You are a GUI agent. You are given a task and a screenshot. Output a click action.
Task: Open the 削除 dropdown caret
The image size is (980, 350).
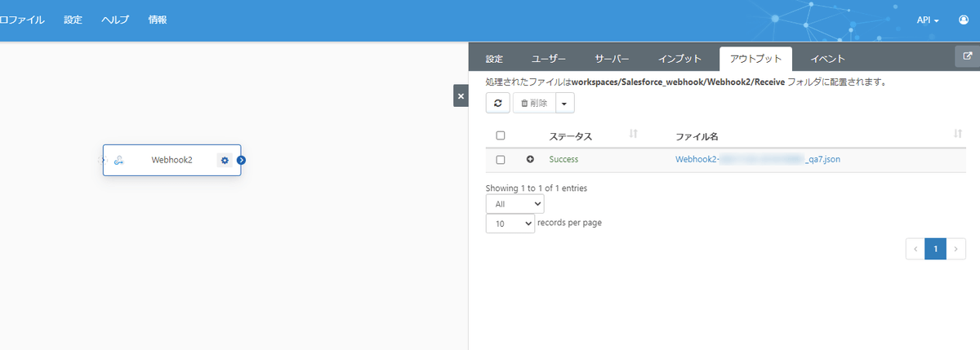(565, 103)
